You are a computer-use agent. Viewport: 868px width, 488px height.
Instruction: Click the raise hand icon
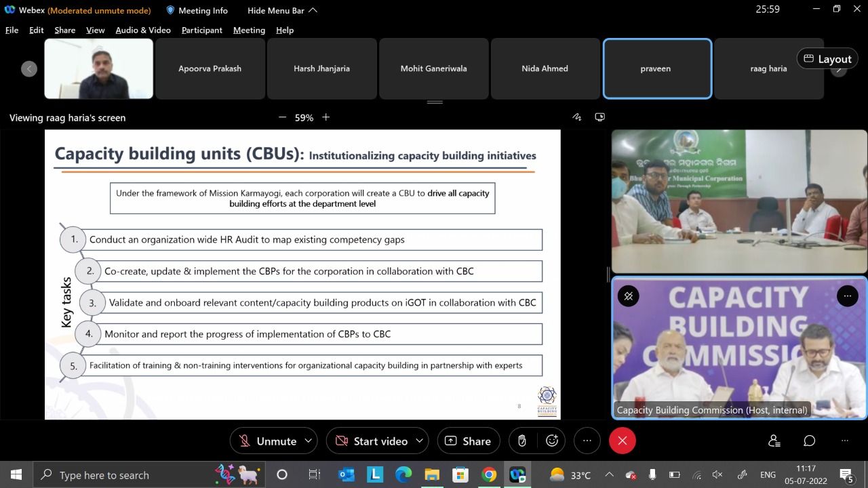click(521, 441)
